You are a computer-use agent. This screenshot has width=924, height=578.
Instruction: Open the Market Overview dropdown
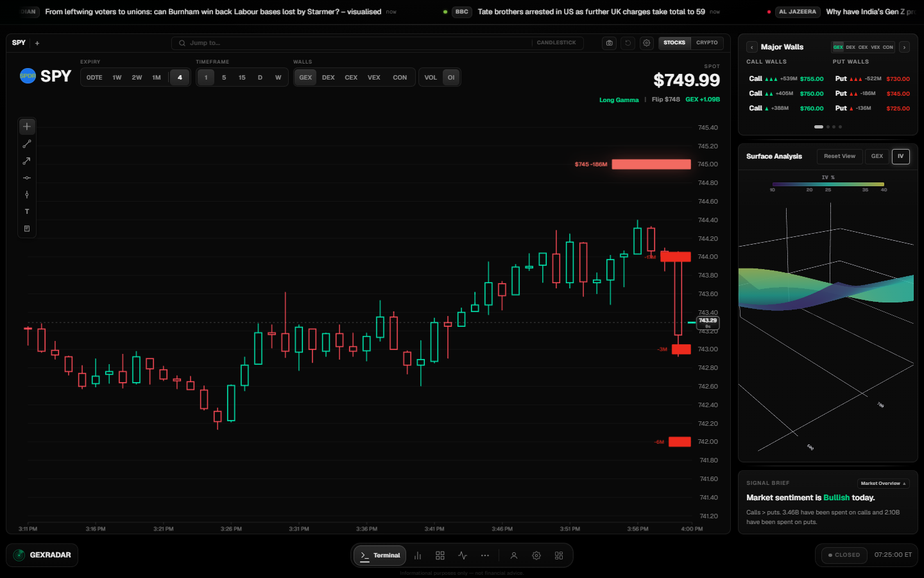(x=884, y=484)
